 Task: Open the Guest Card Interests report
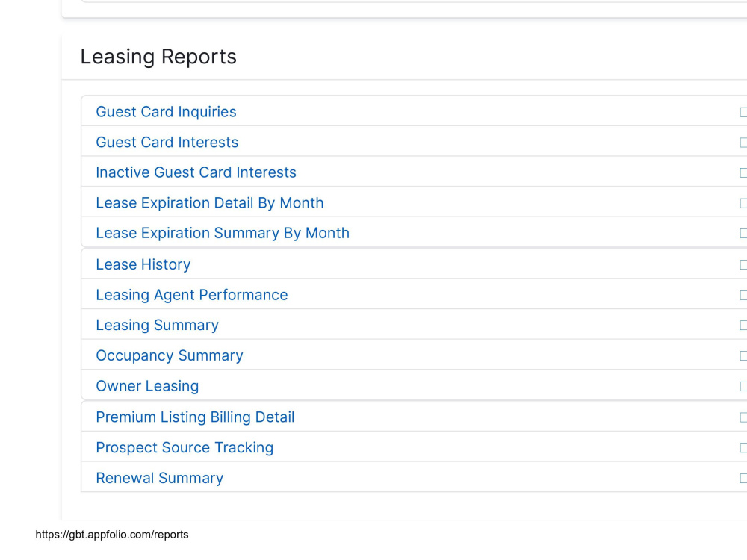[x=167, y=142]
